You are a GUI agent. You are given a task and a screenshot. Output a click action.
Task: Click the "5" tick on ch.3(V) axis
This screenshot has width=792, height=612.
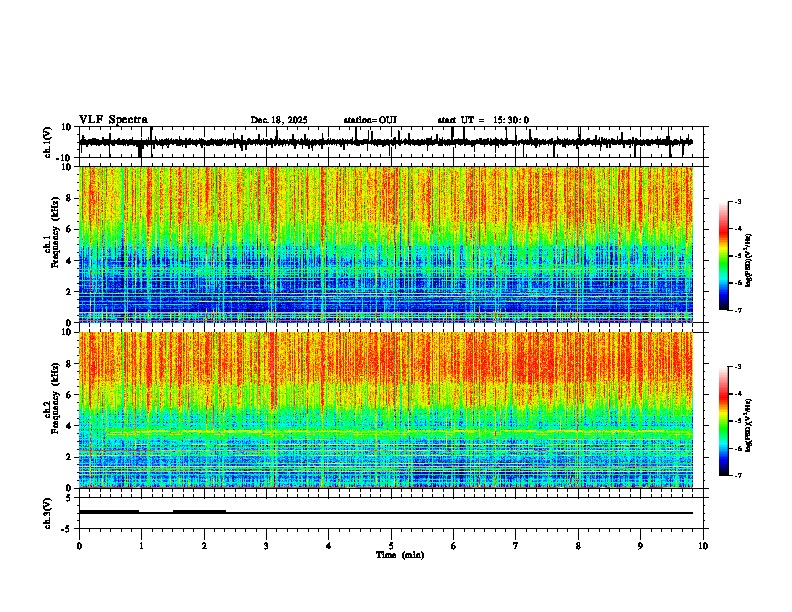70,498
